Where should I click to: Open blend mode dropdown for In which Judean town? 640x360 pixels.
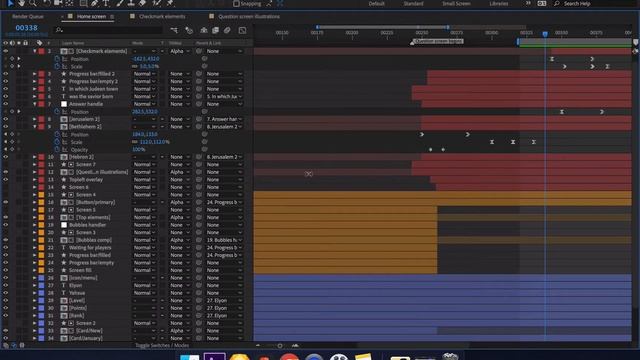(144, 89)
